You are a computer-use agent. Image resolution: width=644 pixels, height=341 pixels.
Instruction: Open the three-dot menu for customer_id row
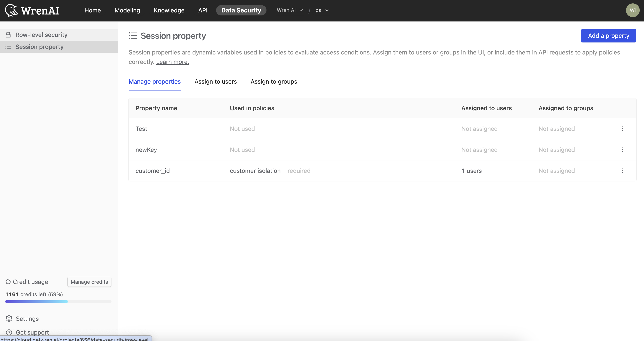pyautogui.click(x=623, y=171)
